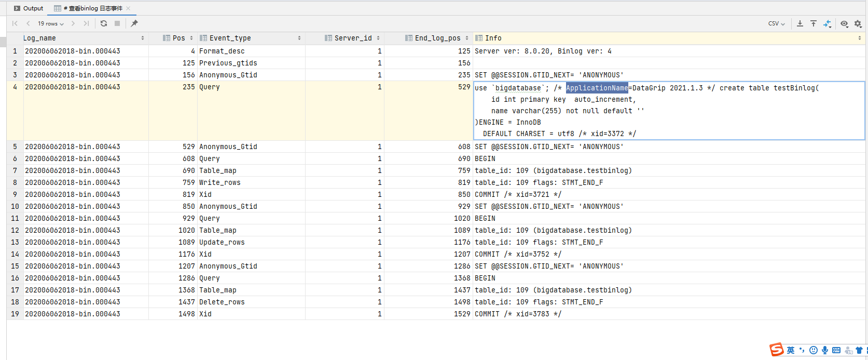The height and width of the screenshot is (360, 868).
Task: Click Log_name cell in row 10
Action: 86,206
